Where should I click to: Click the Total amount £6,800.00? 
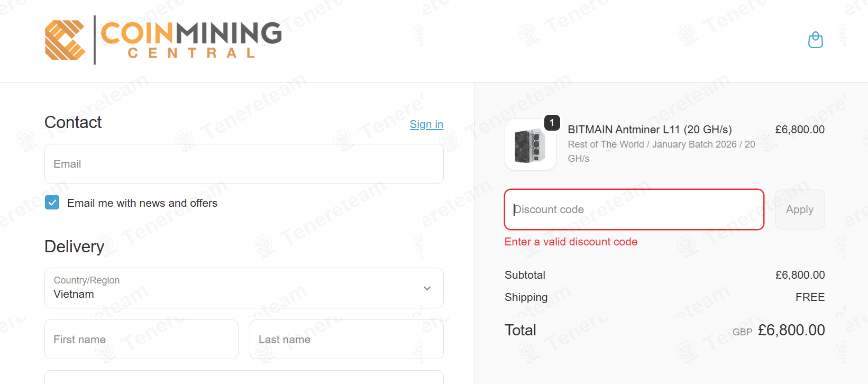791,330
